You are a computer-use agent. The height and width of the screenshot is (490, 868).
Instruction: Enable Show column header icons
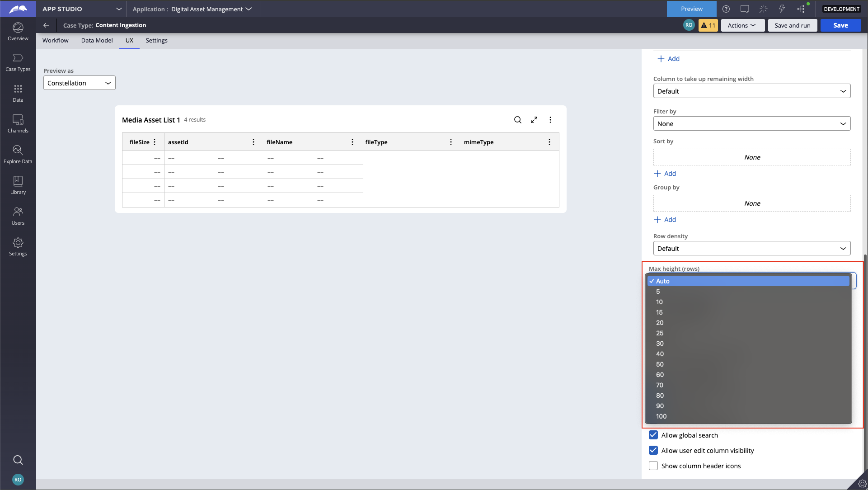click(653, 466)
